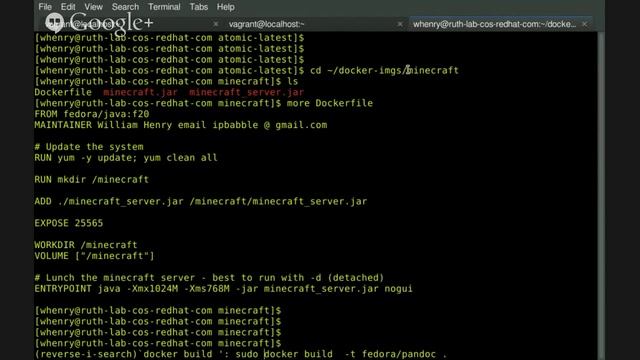Click the 'ls' command after the minecraft prompt
This screenshot has height=360, width=640.
292,81
